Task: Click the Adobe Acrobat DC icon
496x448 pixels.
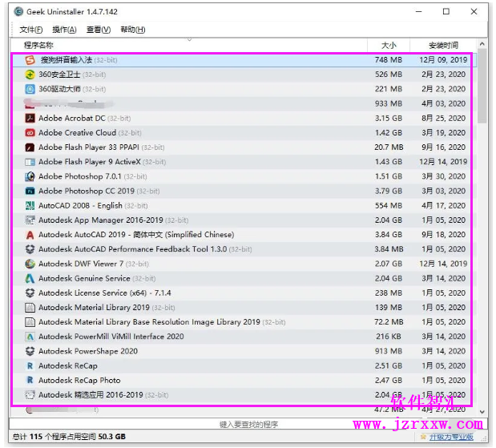Action: (x=30, y=118)
